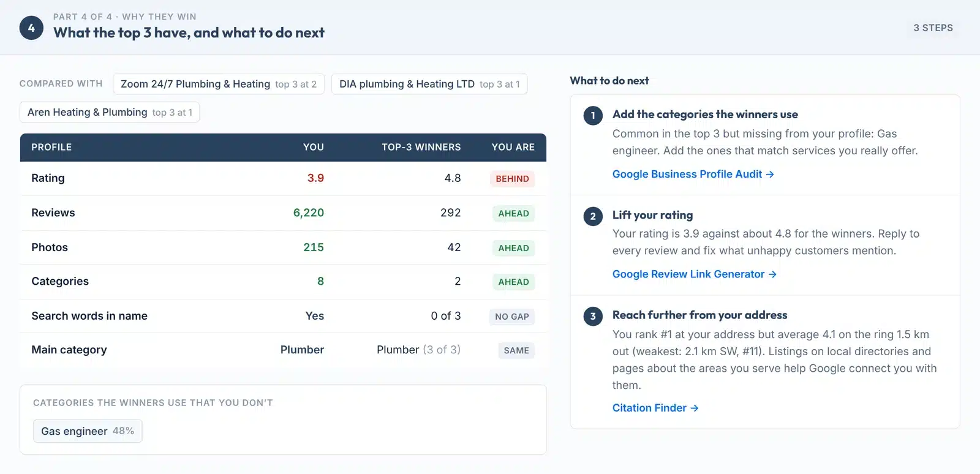This screenshot has width=980, height=474.
Task: Click the AHEAD badge in Reviews row
Action: pyautogui.click(x=513, y=213)
